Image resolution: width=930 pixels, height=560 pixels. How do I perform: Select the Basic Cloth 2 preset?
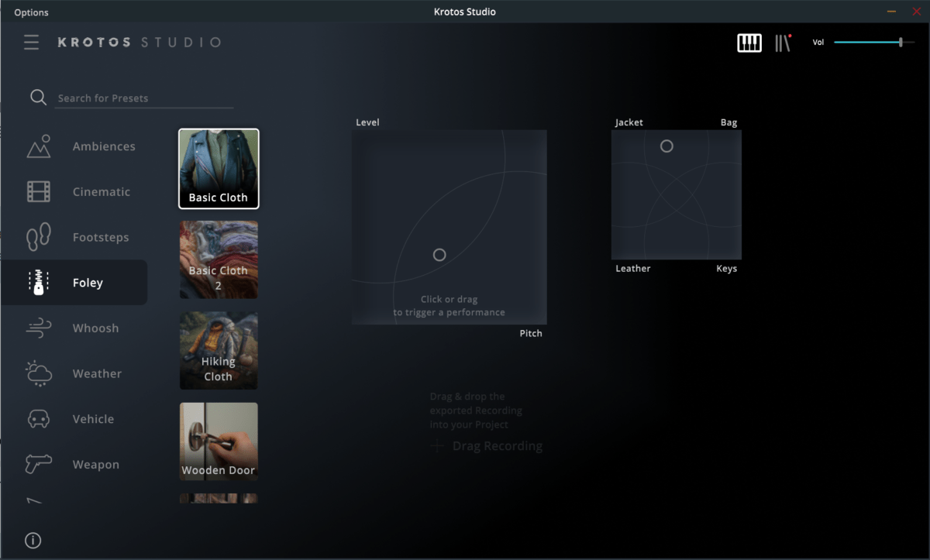[x=219, y=259]
